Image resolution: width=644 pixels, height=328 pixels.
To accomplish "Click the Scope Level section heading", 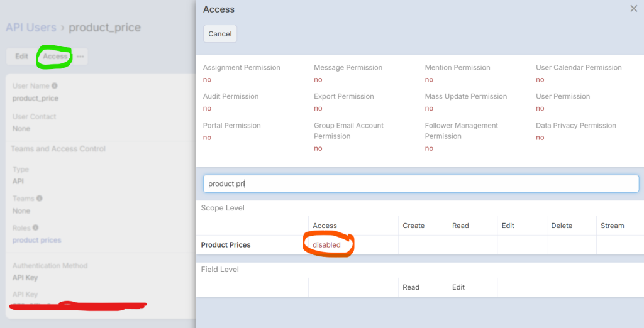I will pyautogui.click(x=223, y=208).
